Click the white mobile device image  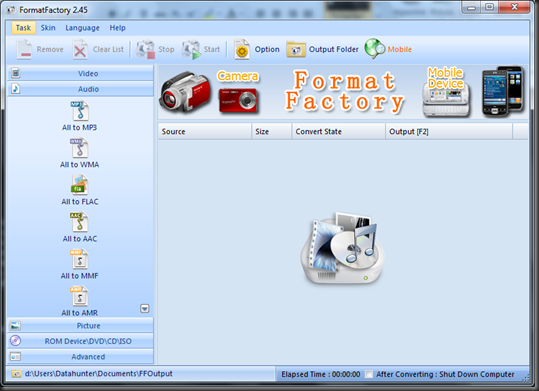click(x=446, y=100)
